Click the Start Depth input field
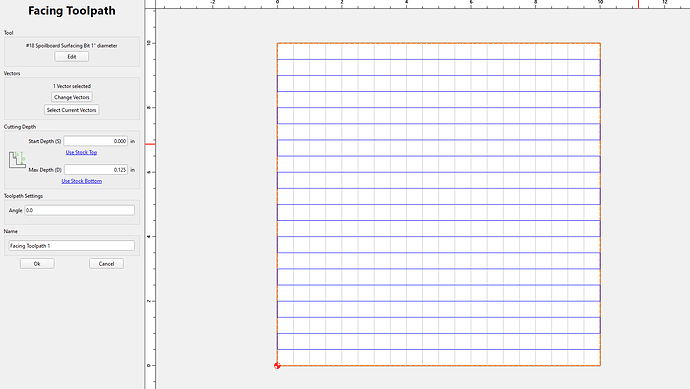 pos(96,141)
